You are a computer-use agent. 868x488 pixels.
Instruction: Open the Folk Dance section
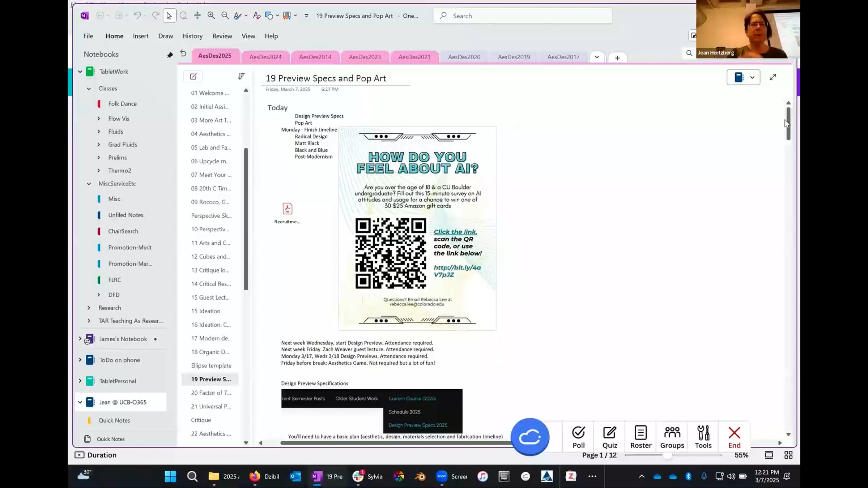[x=123, y=104]
